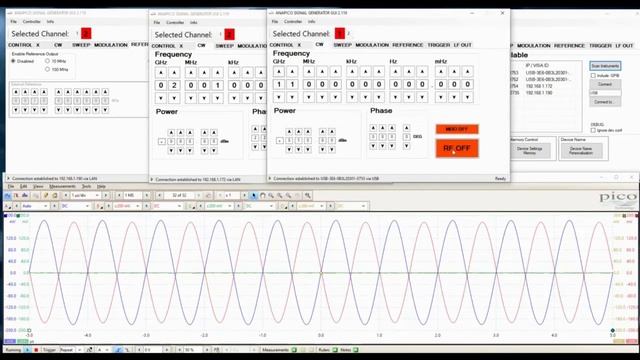The width and height of the screenshot is (640, 360).
Task: Increase first GHz digit in front generator window
Action: point(279,72)
